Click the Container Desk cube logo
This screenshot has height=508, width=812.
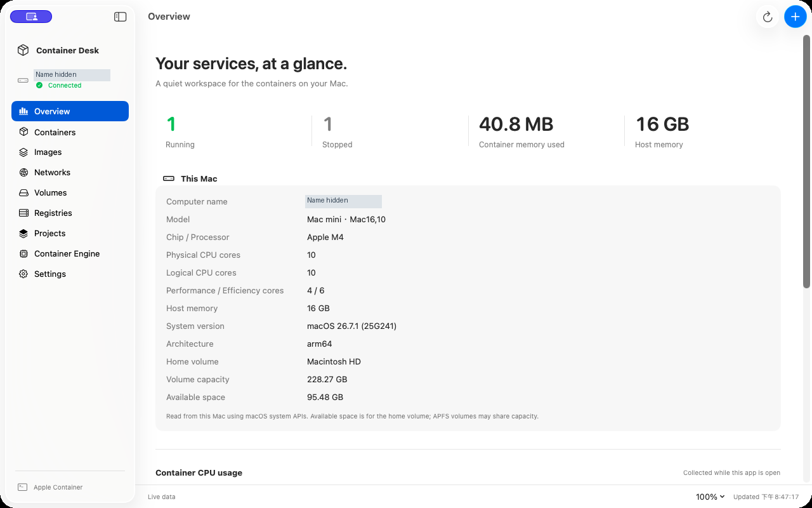pyautogui.click(x=23, y=50)
